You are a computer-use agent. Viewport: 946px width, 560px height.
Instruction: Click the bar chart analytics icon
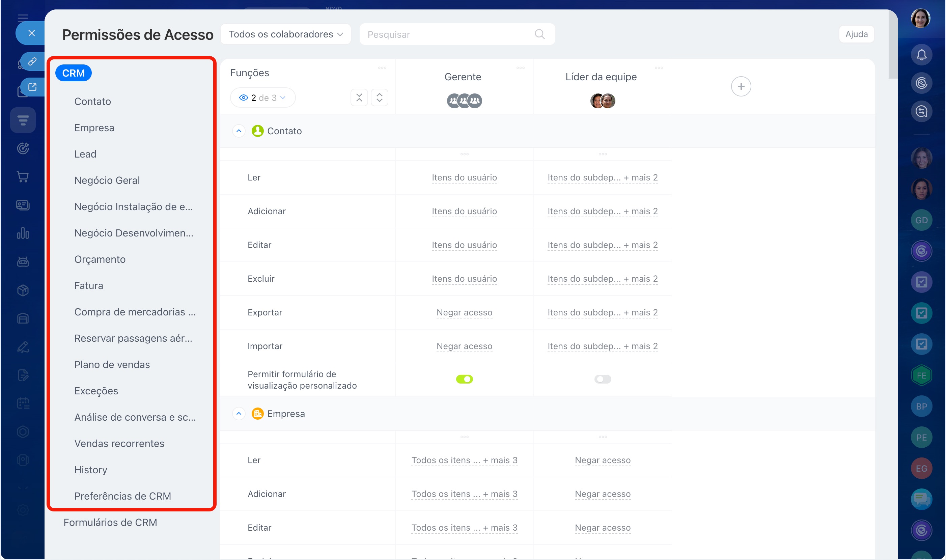[23, 233]
